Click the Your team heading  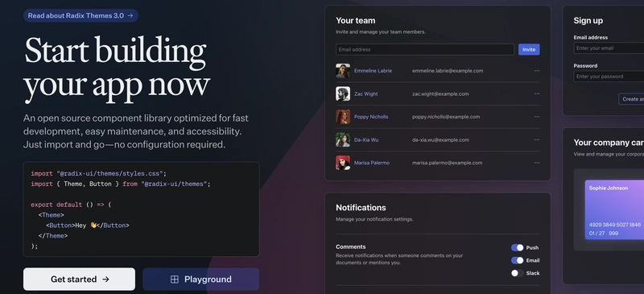pos(355,21)
